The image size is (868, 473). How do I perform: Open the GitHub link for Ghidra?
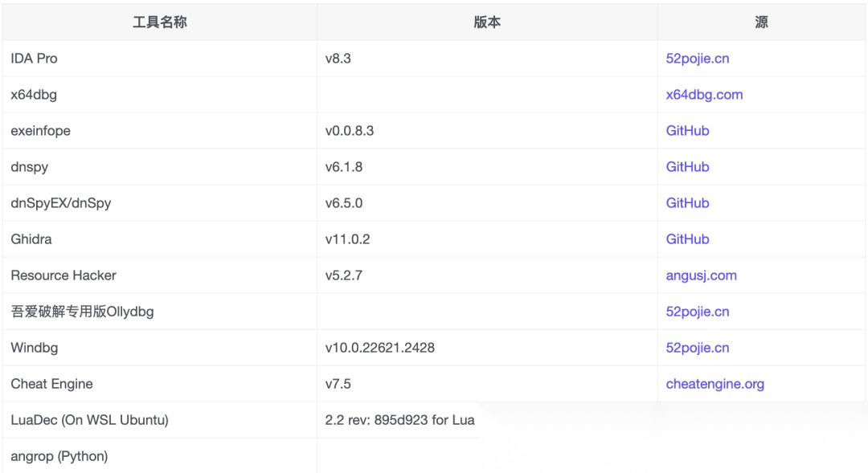click(687, 239)
